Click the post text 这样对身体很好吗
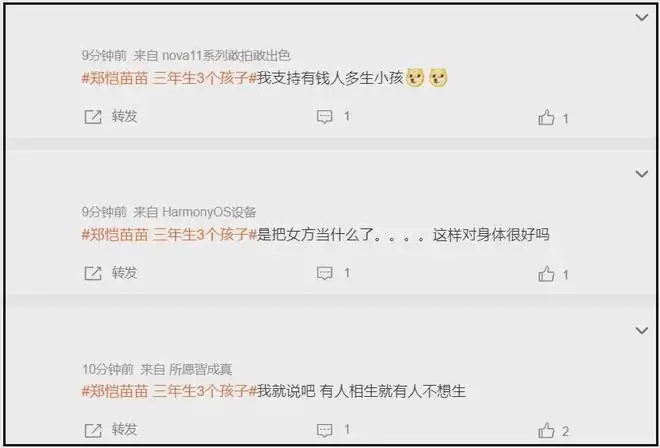This screenshot has height=448, width=660. (x=491, y=235)
